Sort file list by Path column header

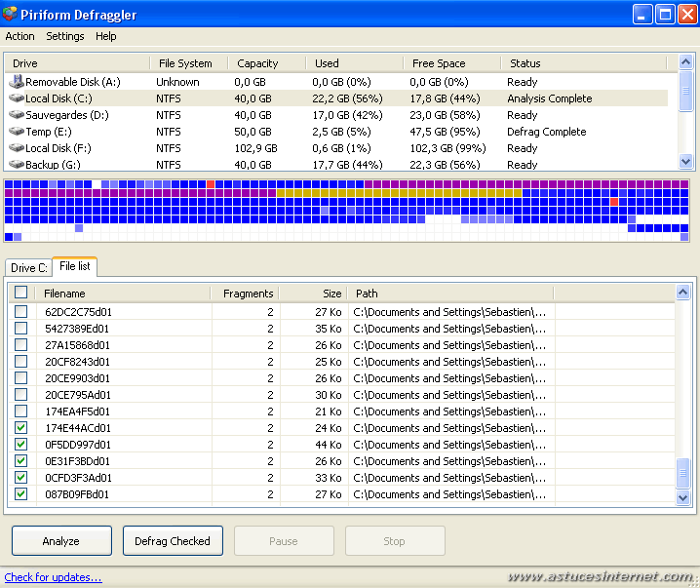(x=450, y=294)
